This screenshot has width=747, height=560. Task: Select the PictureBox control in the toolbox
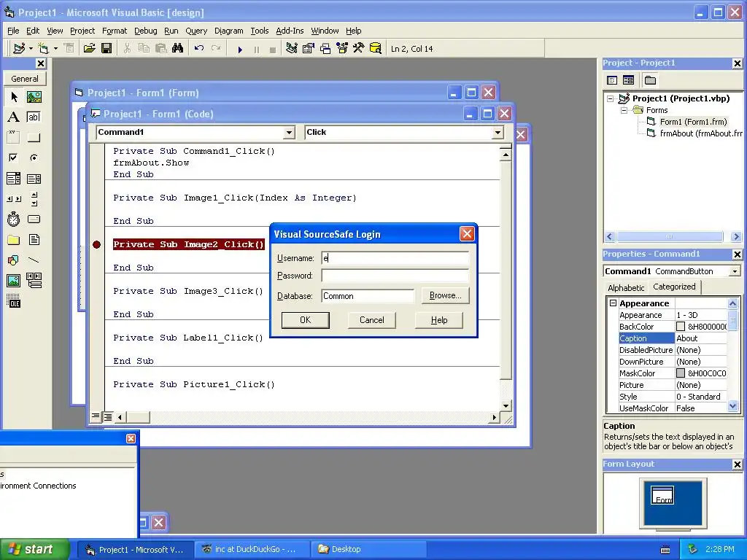pos(34,97)
